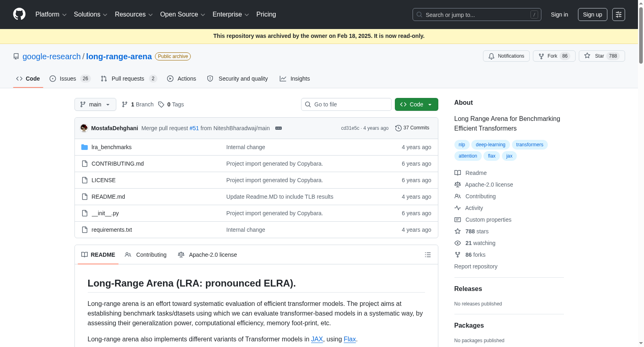Click the Search or jump to field

pos(477,15)
